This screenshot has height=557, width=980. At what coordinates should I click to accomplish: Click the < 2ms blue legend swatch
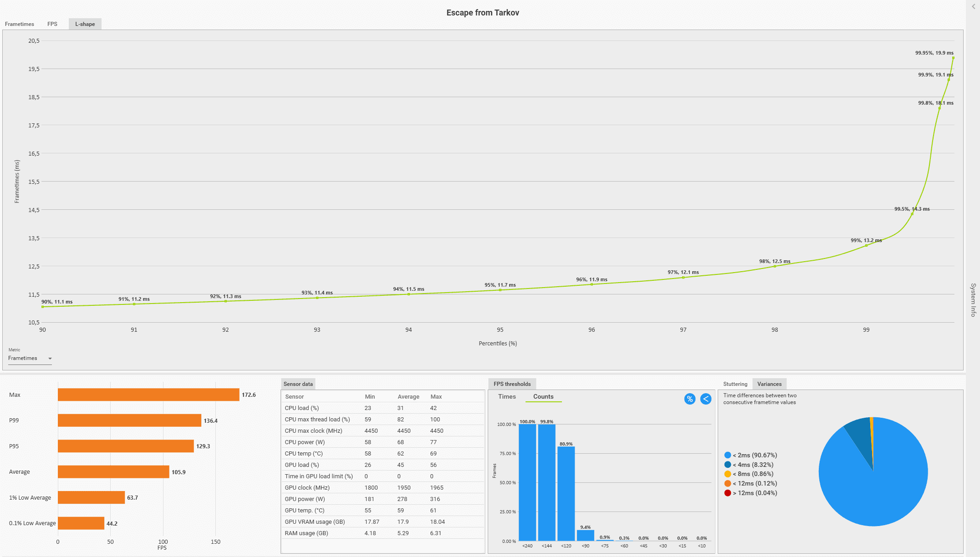[x=728, y=455]
